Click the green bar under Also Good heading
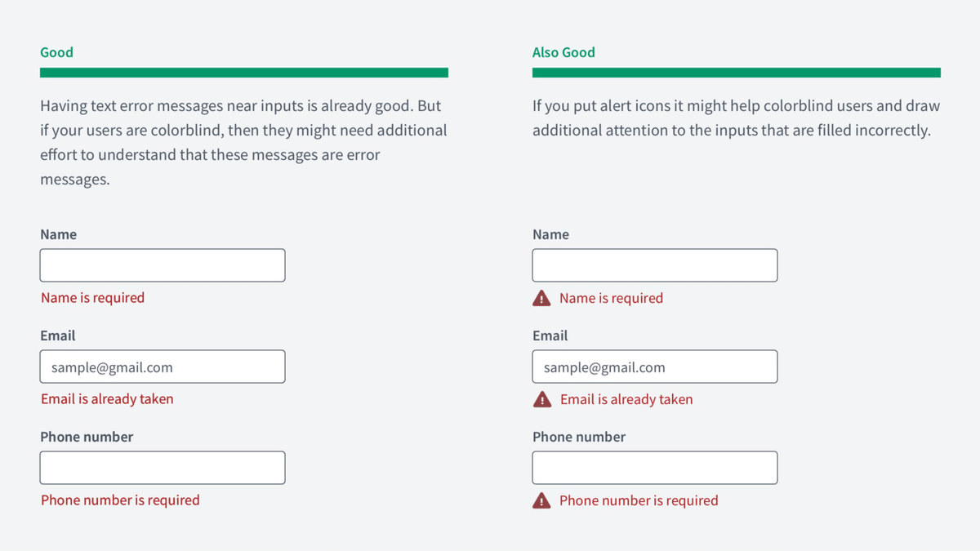Viewport: 980px width, 551px height. 737,73
